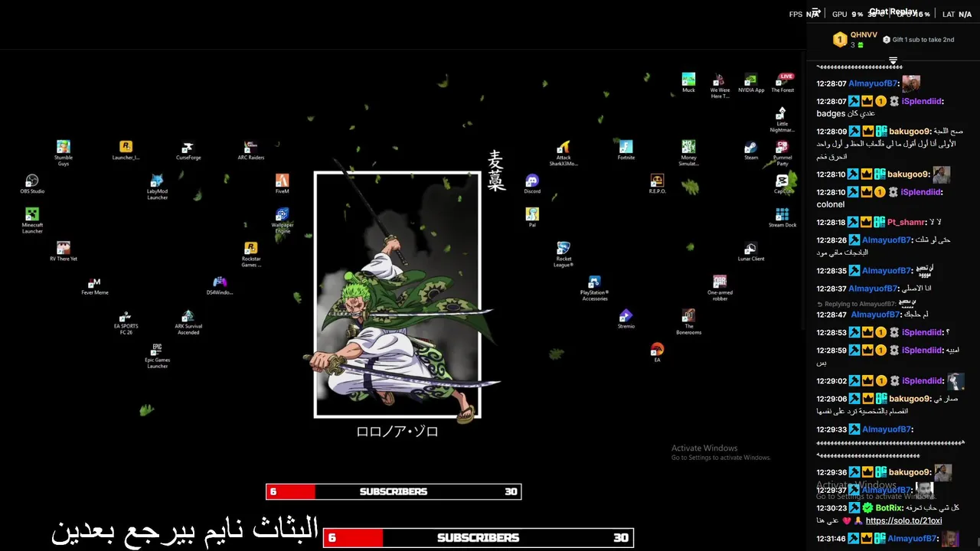This screenshot has height=551, width=980.
Task: Open AlmayuofB7's profile from the 12:28:26 message
Action: click(887, 240)
